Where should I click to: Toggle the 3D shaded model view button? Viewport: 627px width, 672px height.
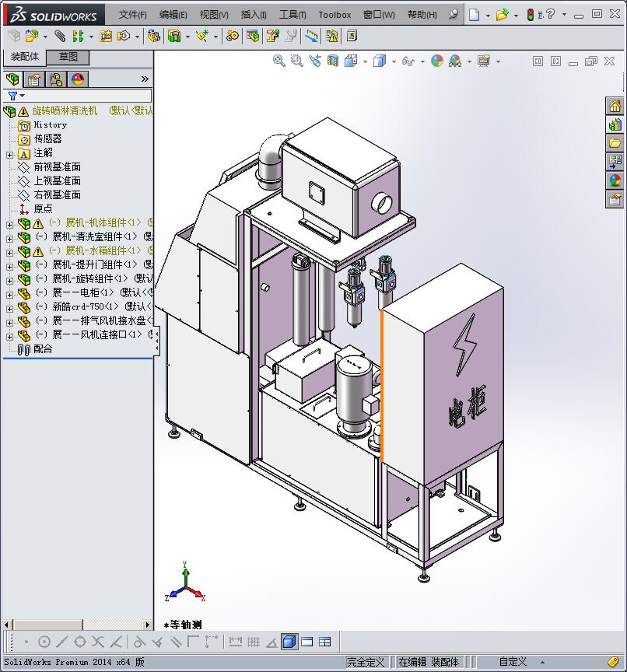289,642
